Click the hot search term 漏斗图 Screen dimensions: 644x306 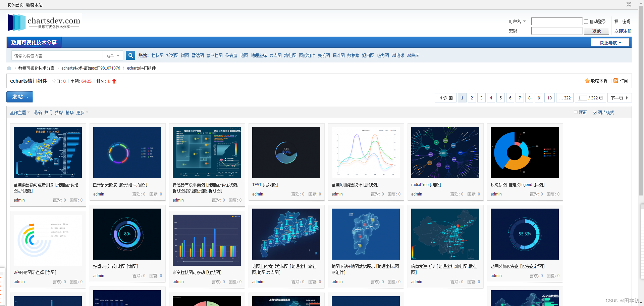click(338, 55)
